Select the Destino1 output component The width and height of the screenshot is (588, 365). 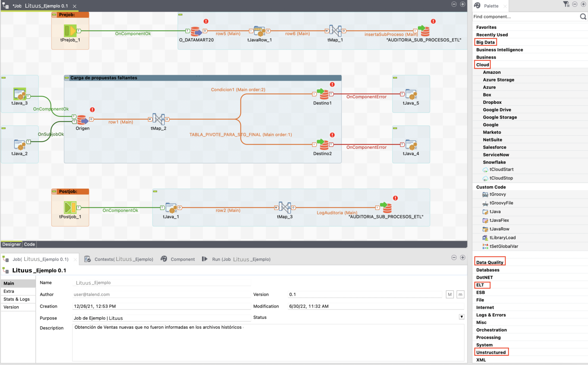click(x=323, y=94)
